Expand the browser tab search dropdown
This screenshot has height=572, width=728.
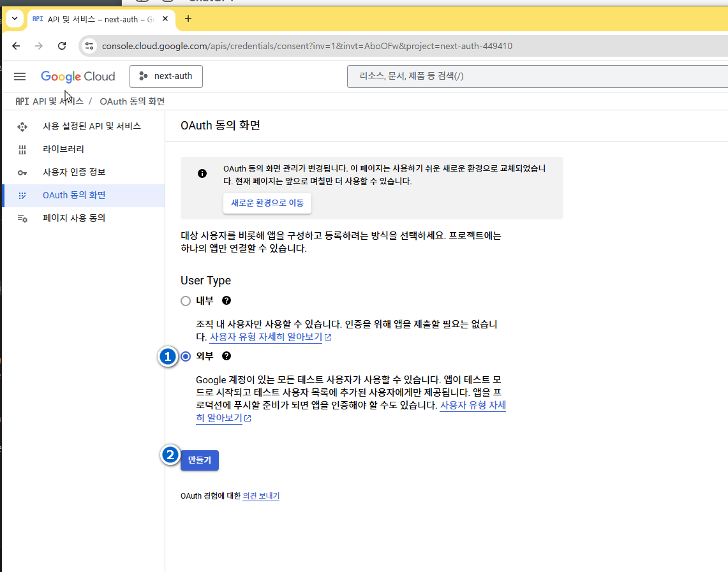coord(14,19)
